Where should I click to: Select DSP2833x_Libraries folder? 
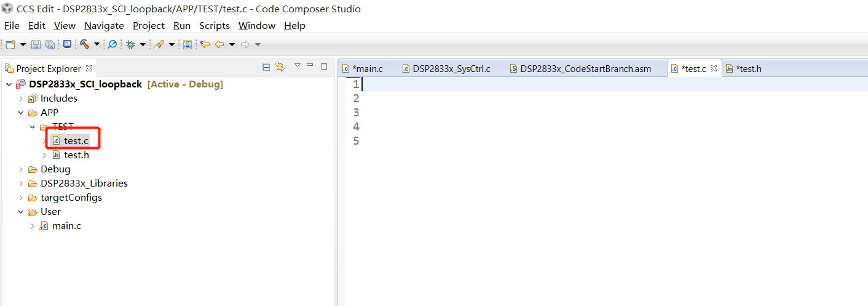[84, 183]
